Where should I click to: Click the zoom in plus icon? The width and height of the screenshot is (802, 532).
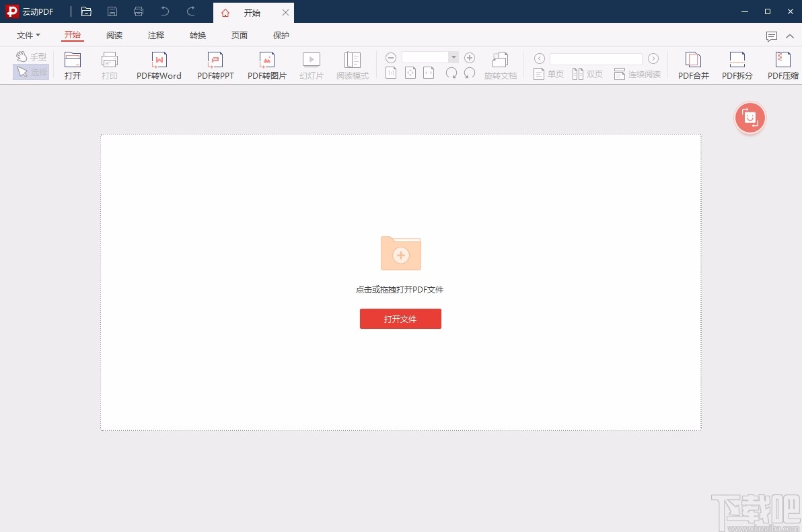point(470,58)
